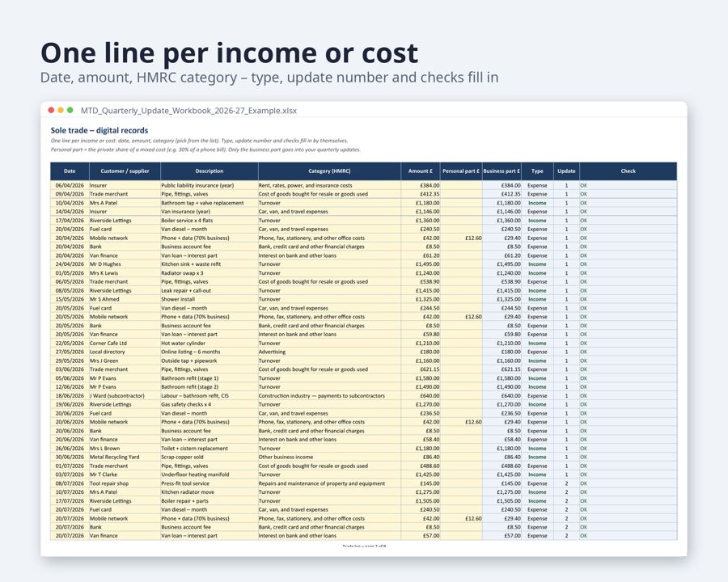728x582 pixels.
Task: Select the 'Bathroom refit (stage 2)' cell
Action: [x=210, y=387]
